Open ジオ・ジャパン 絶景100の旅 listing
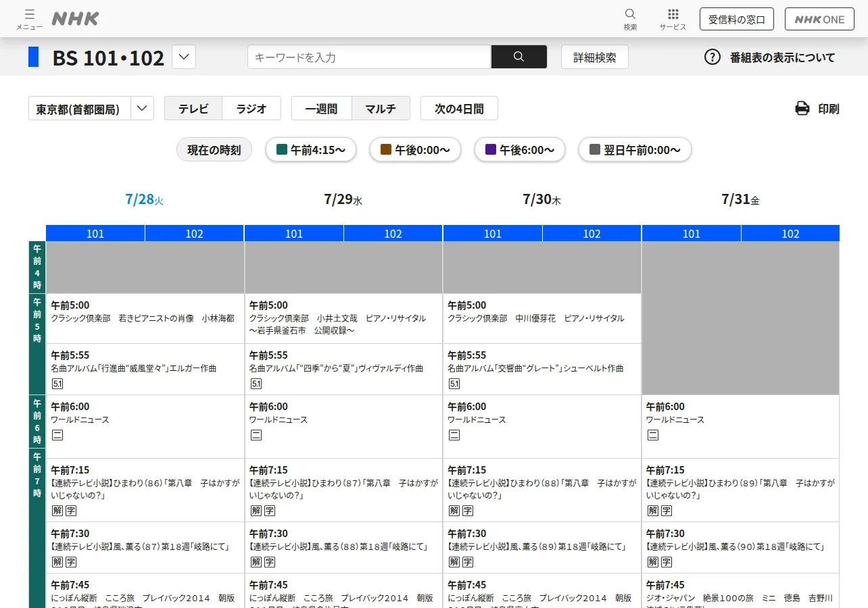Image resolution: width=868 pixels, height=608 pixels. pyautogui.click(x=740, y=598)
